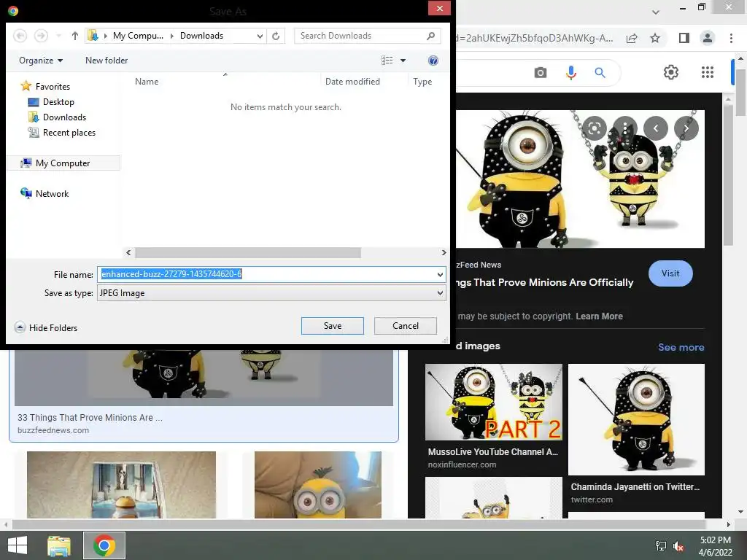This screenshot has height=560, width=747.
Task: Click the Cancel button
Action: click(406, 326)
